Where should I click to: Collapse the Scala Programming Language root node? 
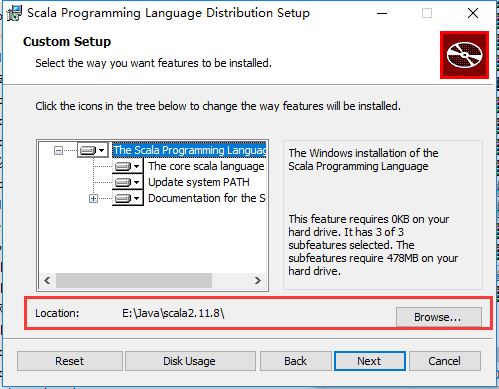pyautogui.click(x=58, y=151)
